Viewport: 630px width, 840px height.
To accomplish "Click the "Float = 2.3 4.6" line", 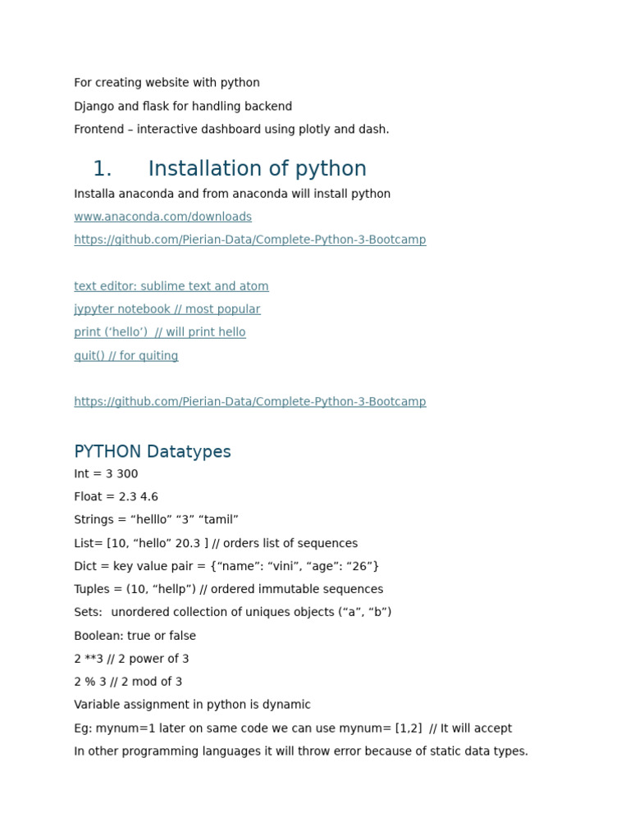I will click(116, 497).
